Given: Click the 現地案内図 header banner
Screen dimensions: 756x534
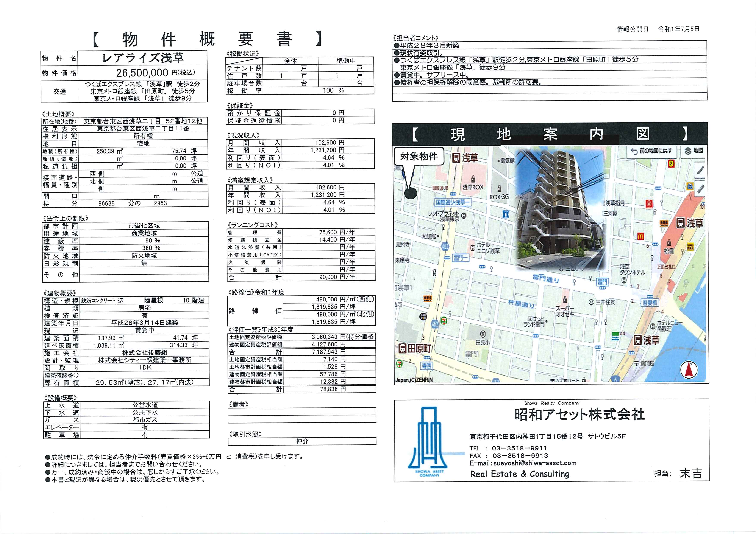Looking at the screenshot, I should click(x=550, y=134).
